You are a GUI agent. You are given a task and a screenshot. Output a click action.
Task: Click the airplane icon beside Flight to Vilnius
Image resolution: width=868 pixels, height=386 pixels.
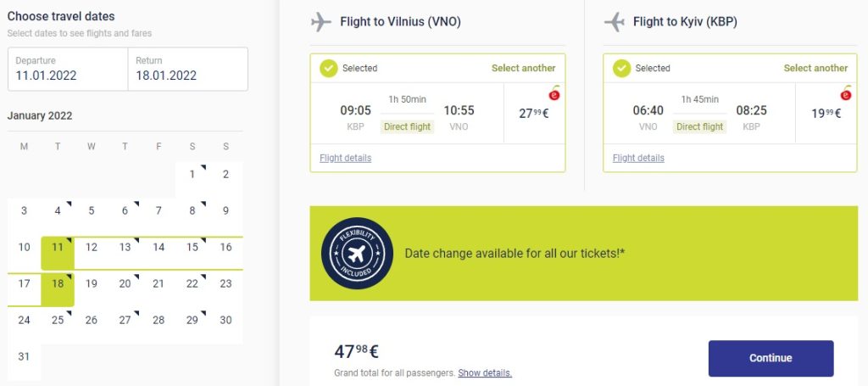coord(321,22)
